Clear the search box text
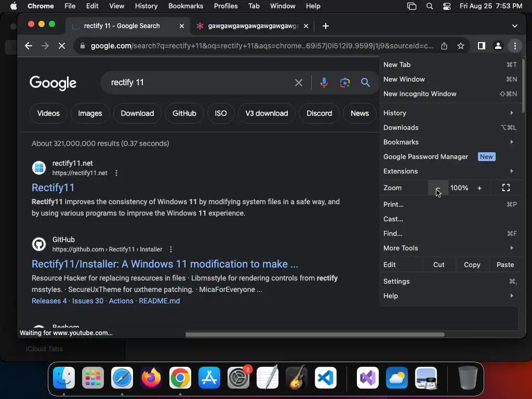 (299, 83)
